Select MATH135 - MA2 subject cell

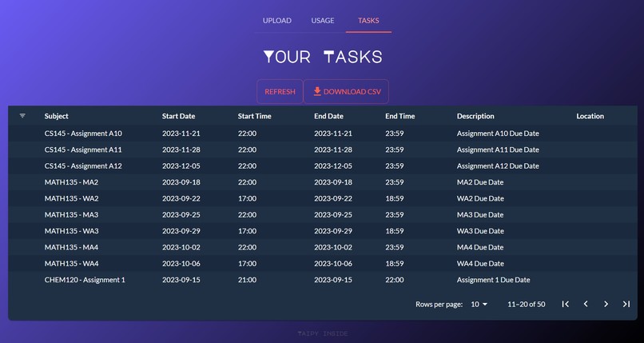pyautogui.click(x=71, y=182)
